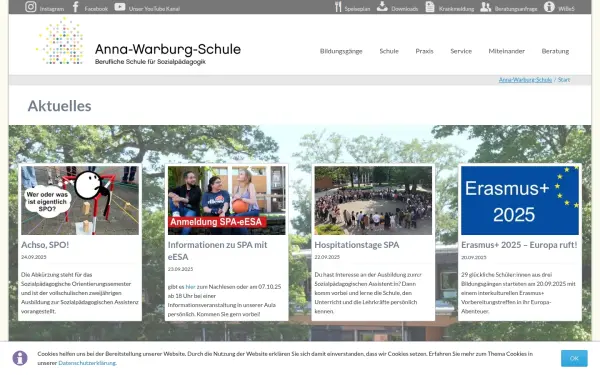The height and width of the screenshot is (375, 600).
Task: Open the Datenschutzerklärung link
Action: click(x=87, y=363)
